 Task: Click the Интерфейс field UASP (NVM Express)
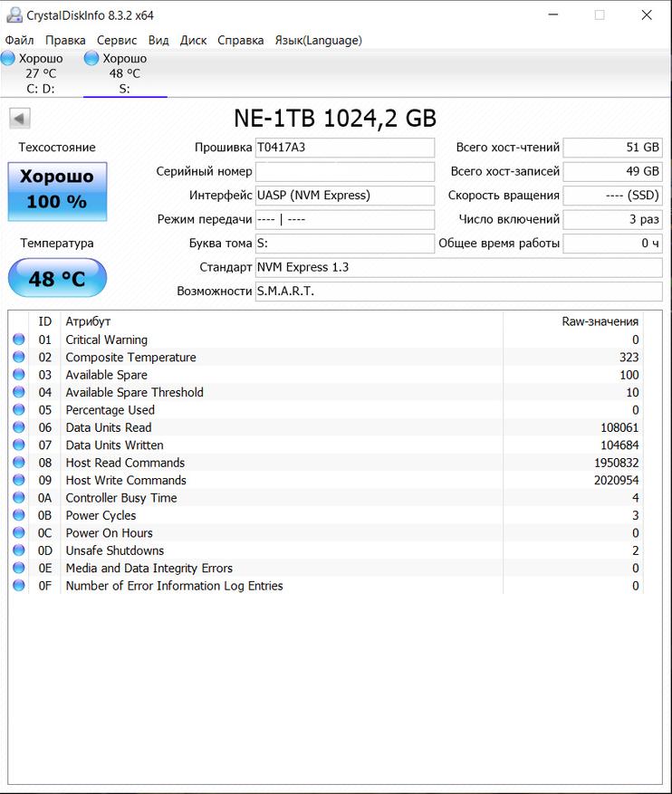click(345, 195)
